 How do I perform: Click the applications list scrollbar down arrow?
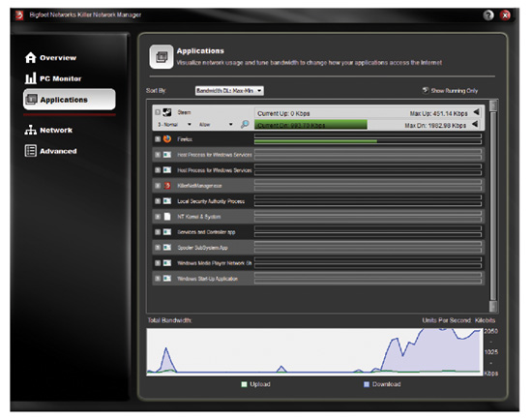[493, 307]
